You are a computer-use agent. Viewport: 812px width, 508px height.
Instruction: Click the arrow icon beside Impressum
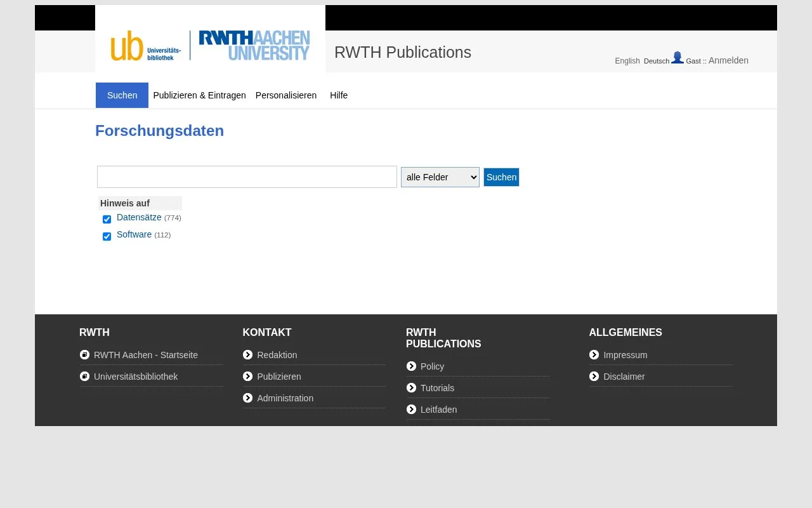click(594, 355)
